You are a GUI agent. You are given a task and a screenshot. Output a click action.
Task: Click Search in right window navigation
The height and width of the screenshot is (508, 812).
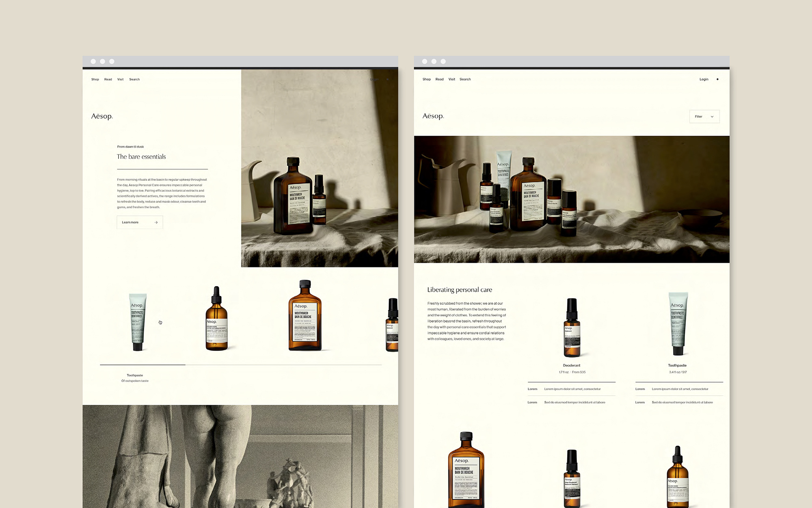tap(465, 79)
